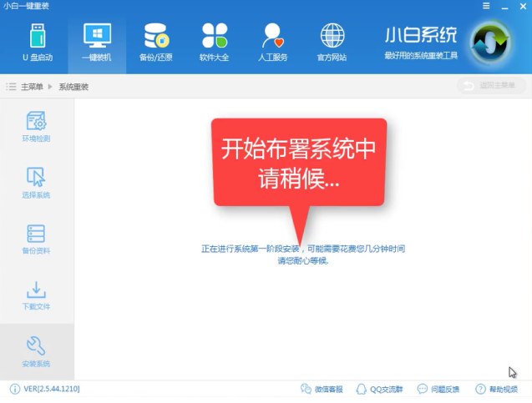Viewport: 532px width, 403px height.
Task: Click the 主菜单 breadcrumb
Action: click(32, 87)
